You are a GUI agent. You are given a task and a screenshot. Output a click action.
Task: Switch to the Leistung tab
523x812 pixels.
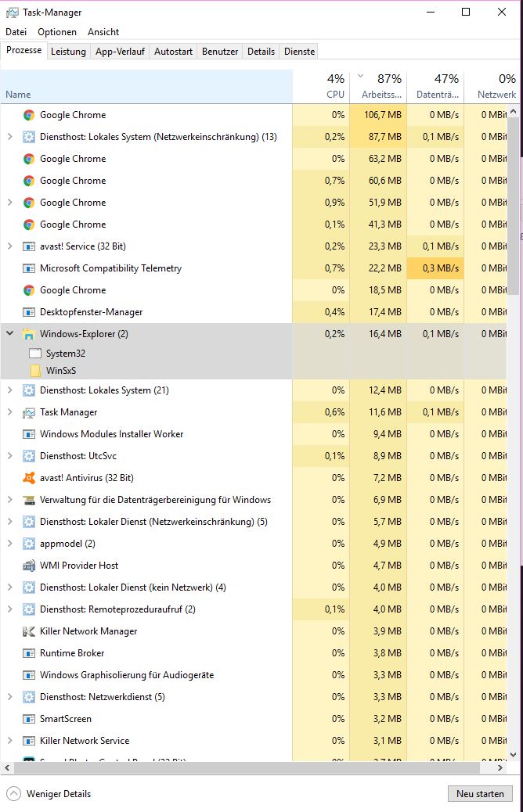(68, 51)
